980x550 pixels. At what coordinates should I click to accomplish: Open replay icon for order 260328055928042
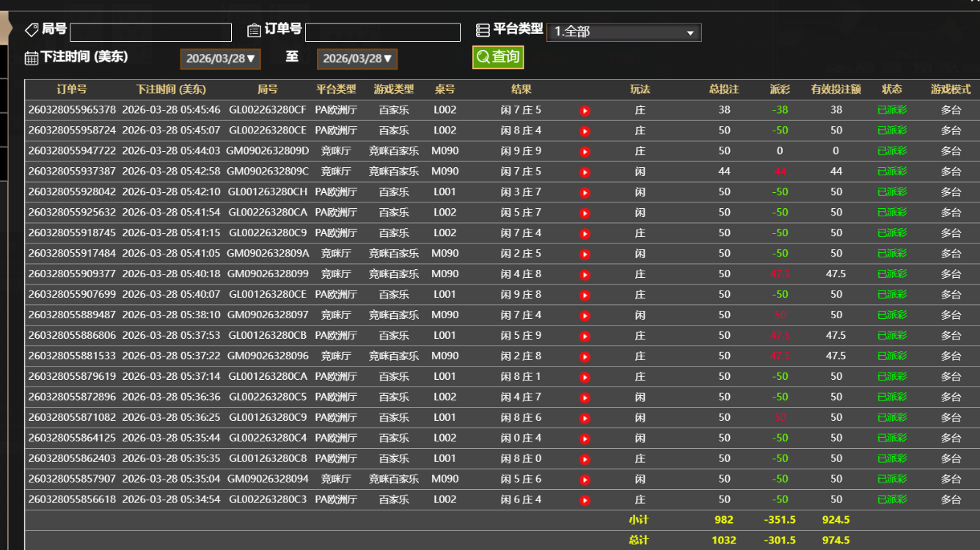[x=585, y=193]
